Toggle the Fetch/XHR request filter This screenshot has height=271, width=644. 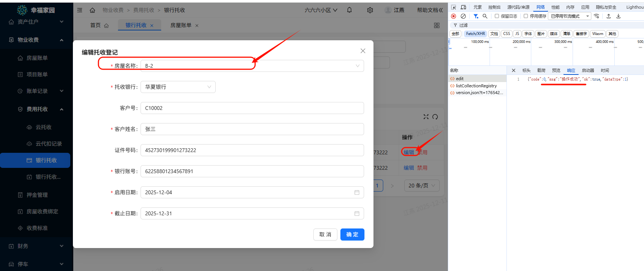tap(475, 34)
